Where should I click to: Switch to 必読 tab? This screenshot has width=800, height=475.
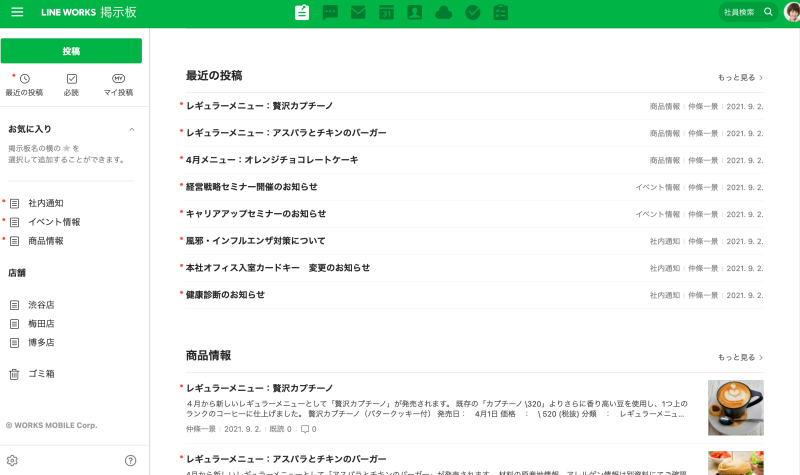click(x=71, y=84)
